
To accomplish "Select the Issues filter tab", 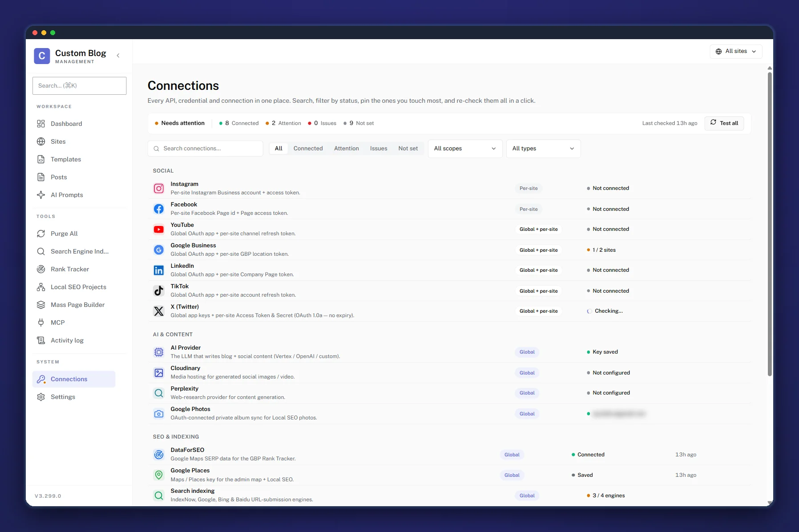I will coord(379,149).
